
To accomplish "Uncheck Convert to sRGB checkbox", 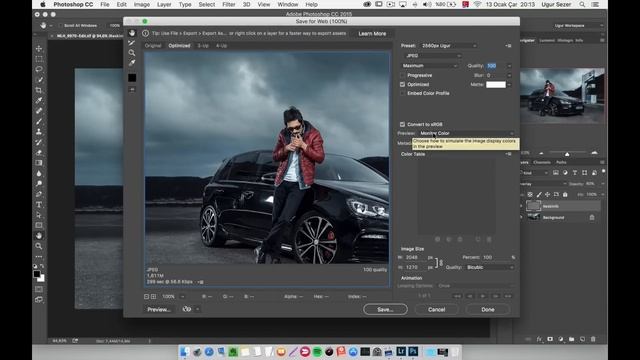I will [402, 124].
